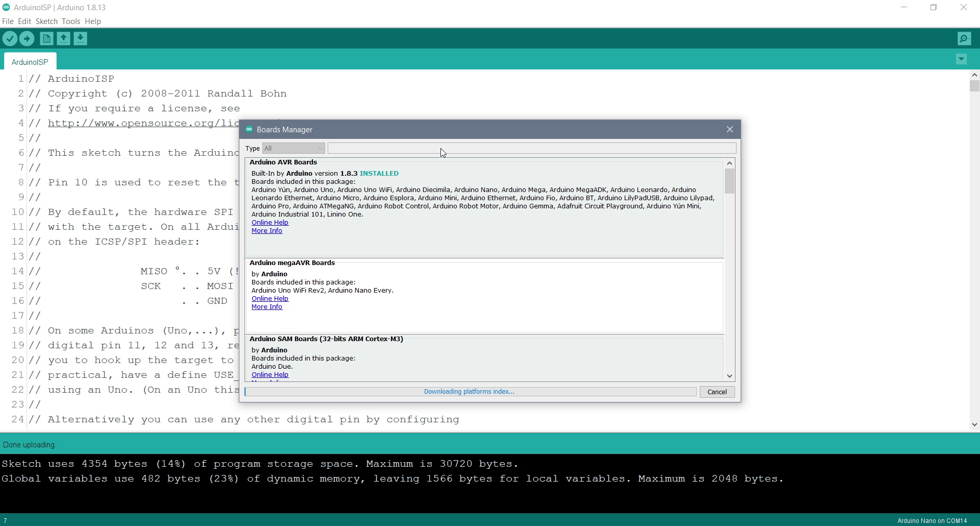980x526 pixels.
Task: Click the opensource.org license URL in code
Action: tap(143, 123)
